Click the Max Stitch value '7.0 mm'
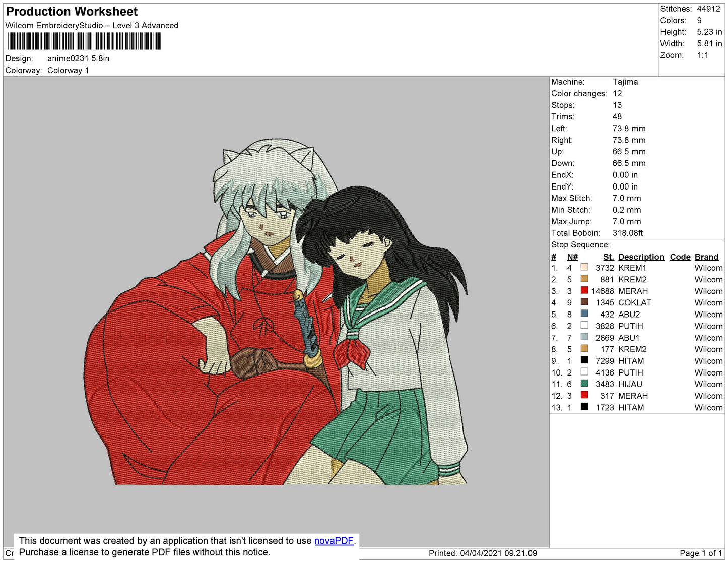Viewport: 728px width, 563px height. (x=627, y=198)
